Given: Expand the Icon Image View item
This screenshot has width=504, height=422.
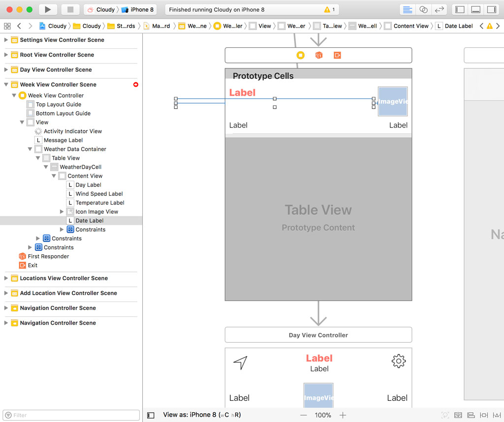Looking at the screenshot, I should (62, 211).
